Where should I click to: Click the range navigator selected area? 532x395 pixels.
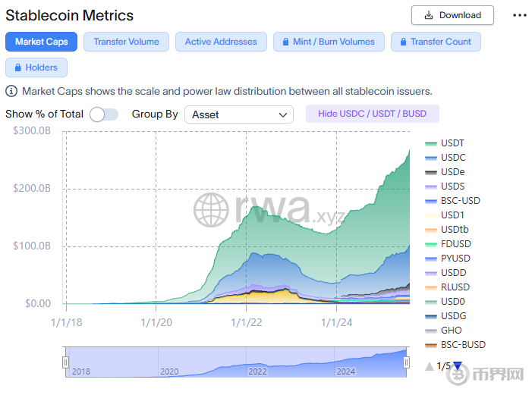(x=236, y=362)
